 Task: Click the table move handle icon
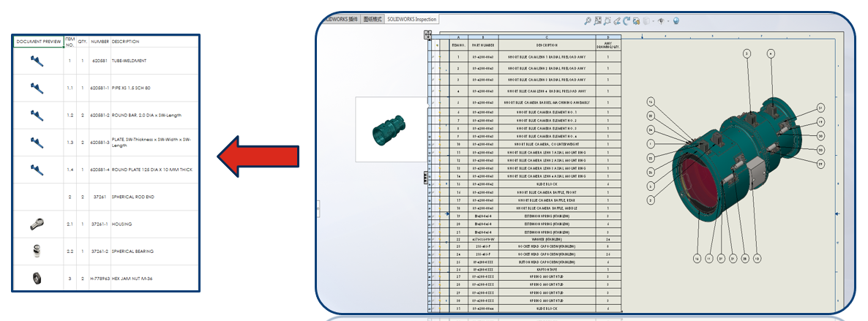(x=428, y=35)
